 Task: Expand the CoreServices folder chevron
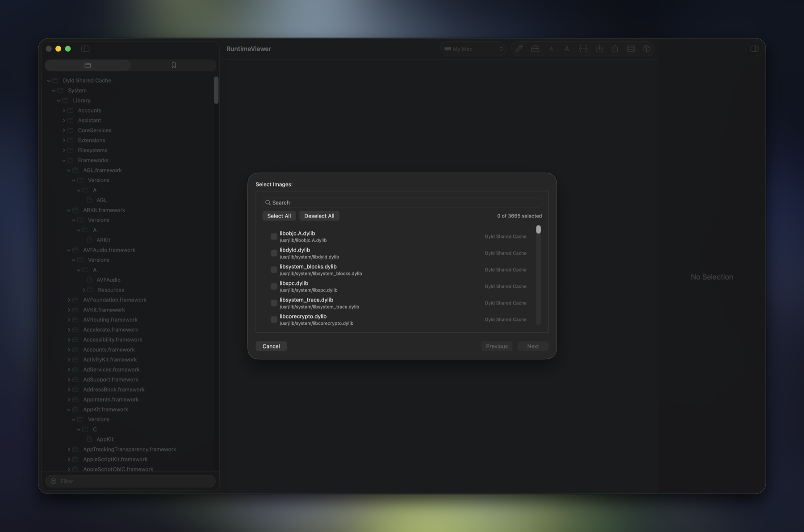click(64, 130)
